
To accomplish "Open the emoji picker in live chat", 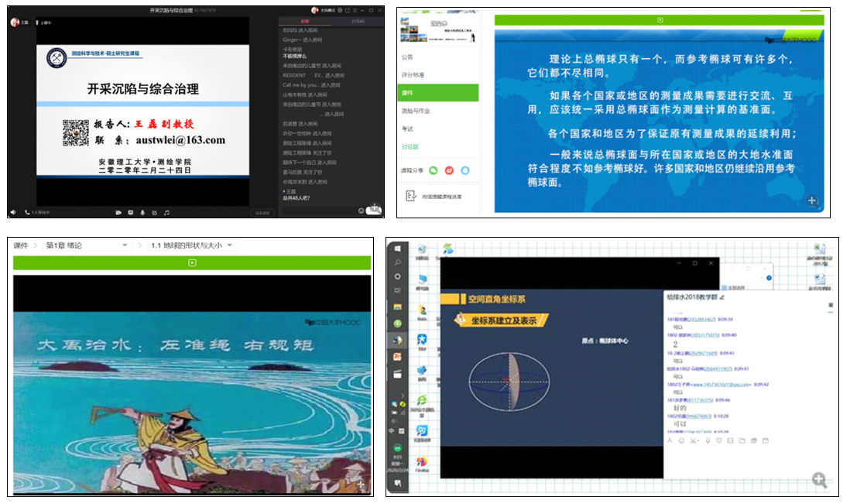I will [x=362, y=211].
